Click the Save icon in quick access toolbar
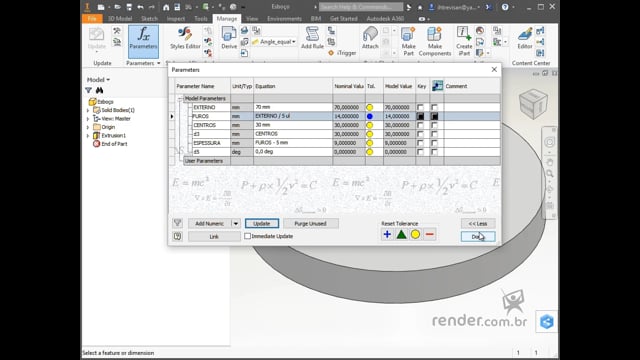Viewport: 640px width, 360px height. click(129, 7)
